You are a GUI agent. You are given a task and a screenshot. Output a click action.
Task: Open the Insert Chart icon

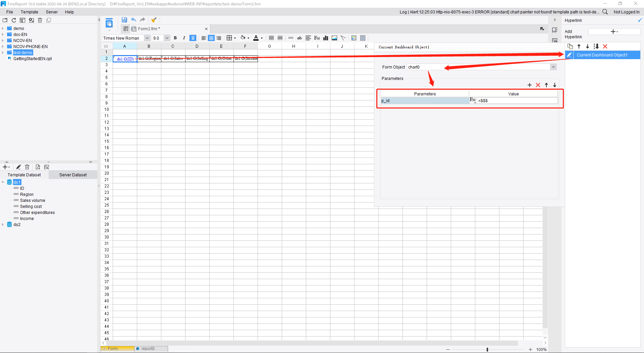[x=325, y=38]
